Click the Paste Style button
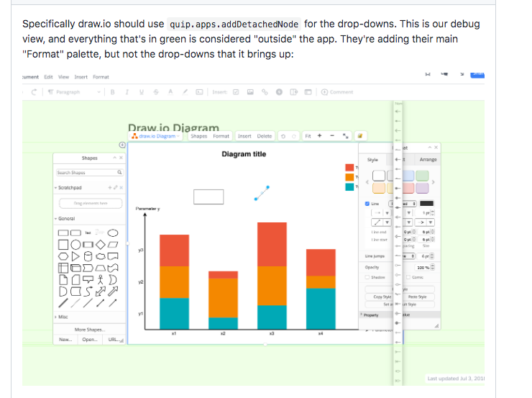This screenshot has height=398, width=532. coord(417,297)
